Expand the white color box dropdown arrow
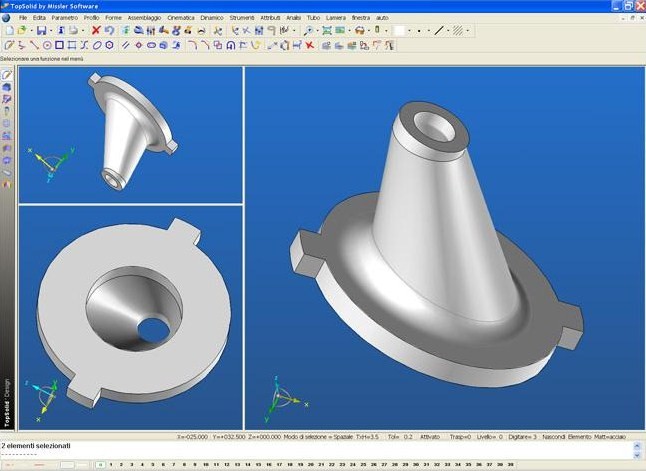The height and width of the screenshot is (471, 646). click(x=410, y=31)
